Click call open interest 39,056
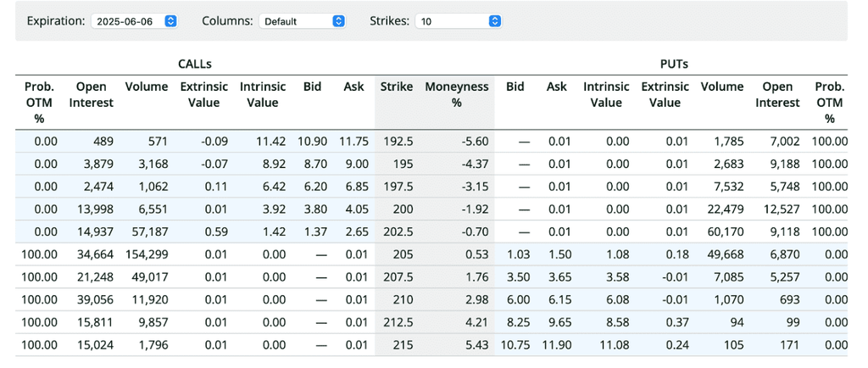868x368 pixels. (x=95, y=300)
